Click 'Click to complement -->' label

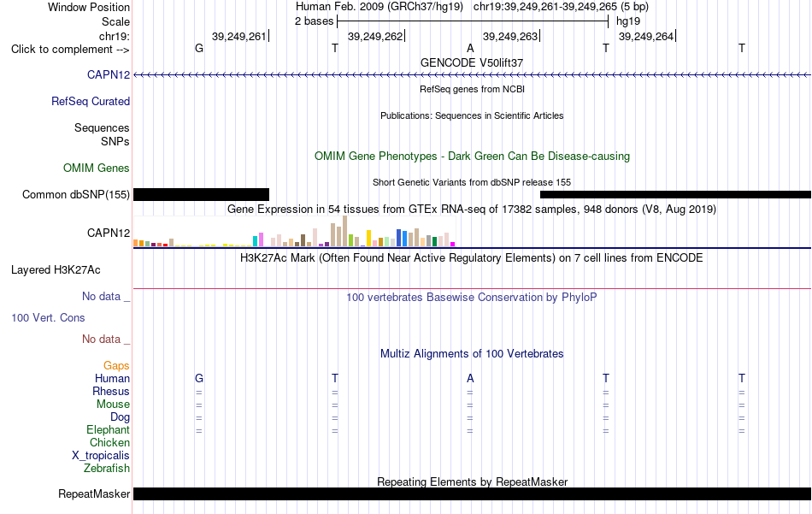pyautogui.click(x=70, y=50)
